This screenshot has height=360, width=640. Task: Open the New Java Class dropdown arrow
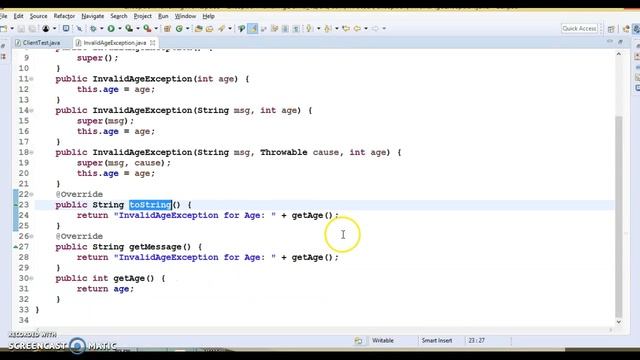click(187, 29)
